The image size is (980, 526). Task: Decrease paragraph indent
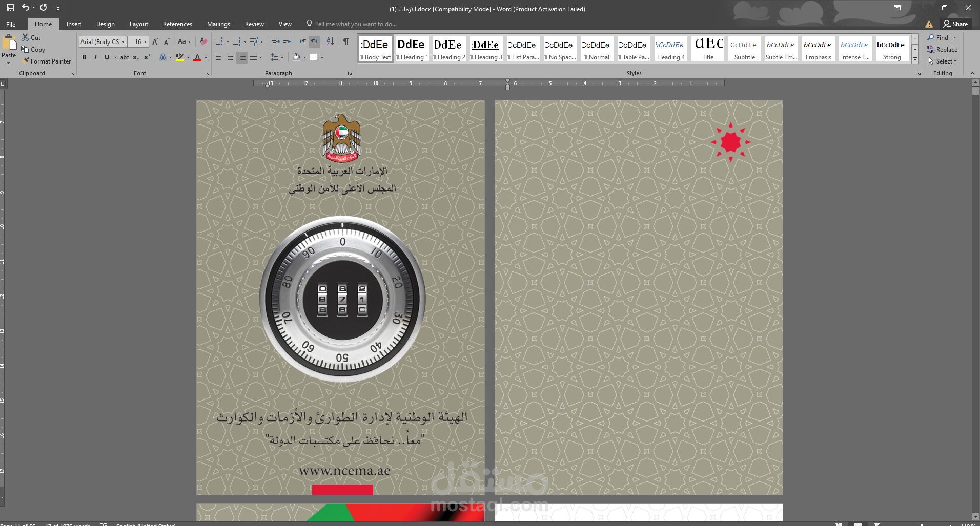click(275, 42)
